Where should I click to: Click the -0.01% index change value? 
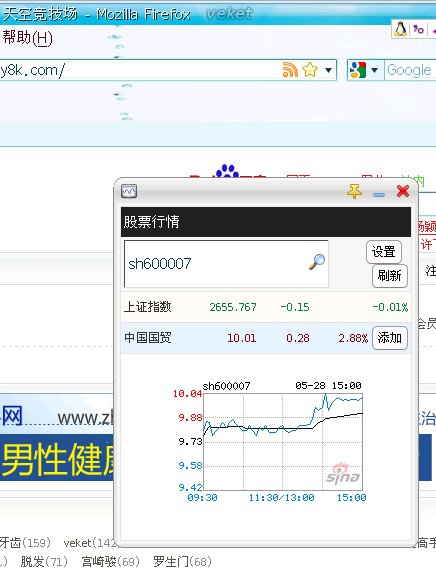coord(390,307)
